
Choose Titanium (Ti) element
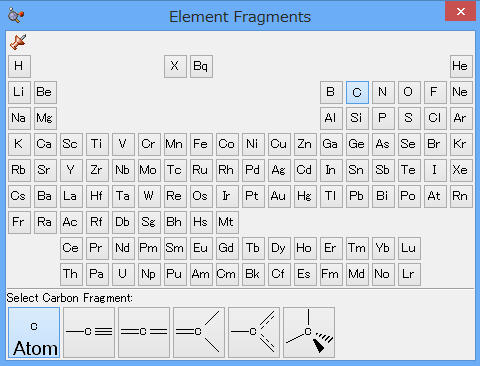(97, 144)
